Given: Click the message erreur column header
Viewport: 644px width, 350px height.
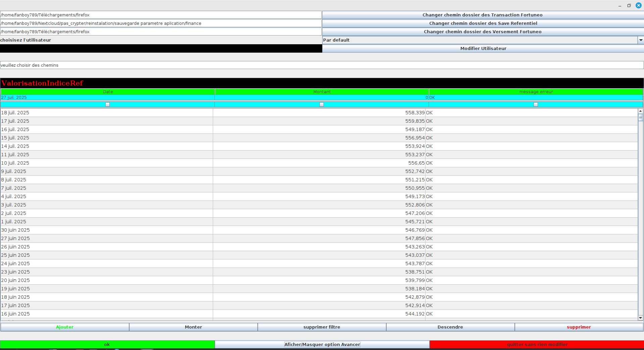Looking at the screenshot, I should (536, 92).
